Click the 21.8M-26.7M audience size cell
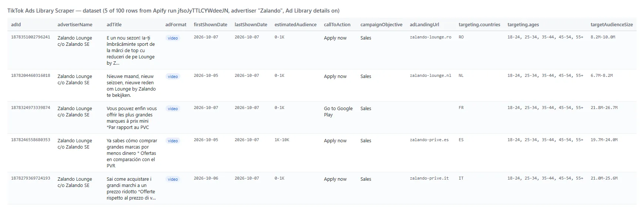644x211 pixels. 604,108
